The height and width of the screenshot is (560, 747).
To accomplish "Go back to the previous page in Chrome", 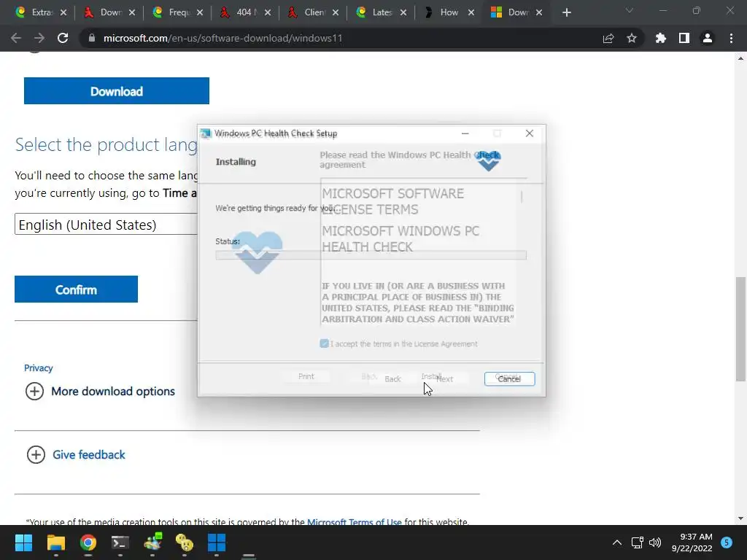I will tap(16, 38).
